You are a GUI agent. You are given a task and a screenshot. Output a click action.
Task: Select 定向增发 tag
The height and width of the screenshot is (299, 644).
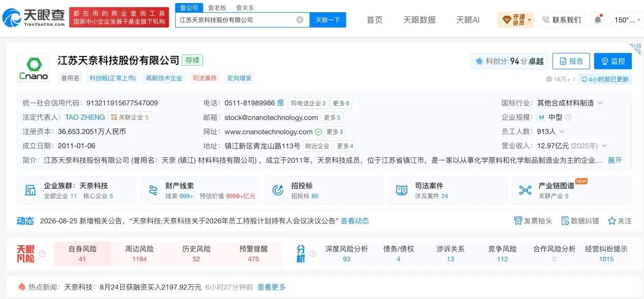pos(239,78)
